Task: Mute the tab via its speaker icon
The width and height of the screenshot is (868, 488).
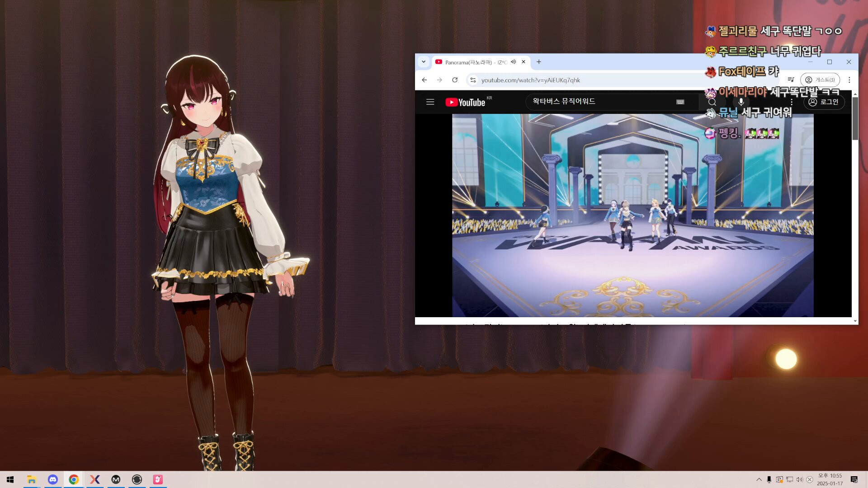Action: coord(513,62)
